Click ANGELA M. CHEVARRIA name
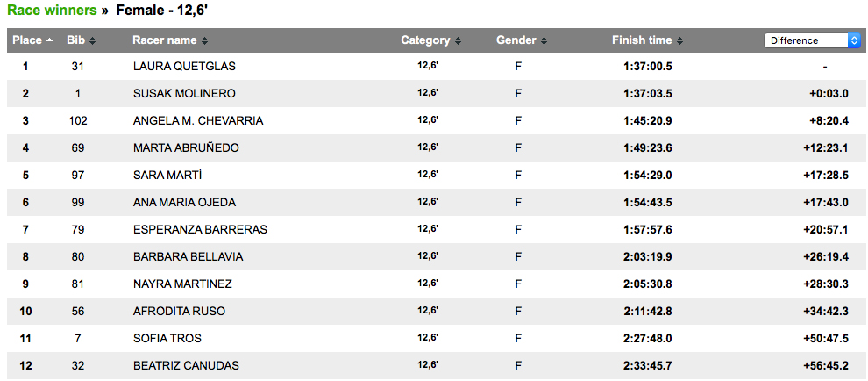This screenshot has width=868, height=381. 198,121
